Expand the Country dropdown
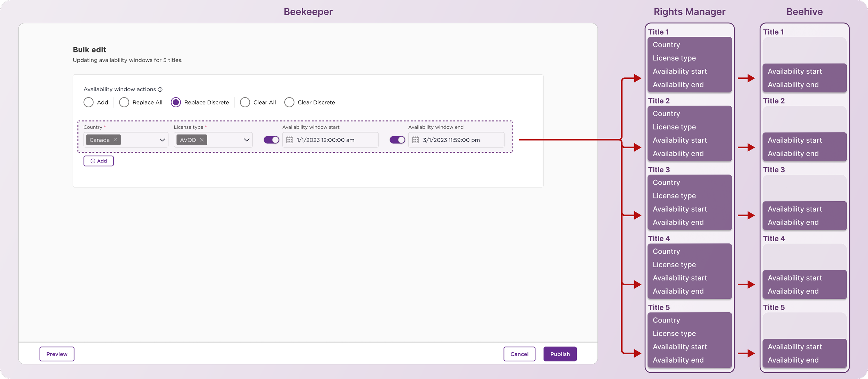 162,140
